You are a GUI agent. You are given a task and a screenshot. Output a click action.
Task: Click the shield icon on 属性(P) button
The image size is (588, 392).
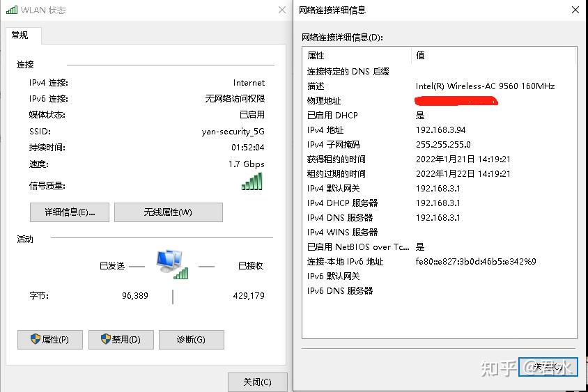pyautogui.click(x=36, y=339)
